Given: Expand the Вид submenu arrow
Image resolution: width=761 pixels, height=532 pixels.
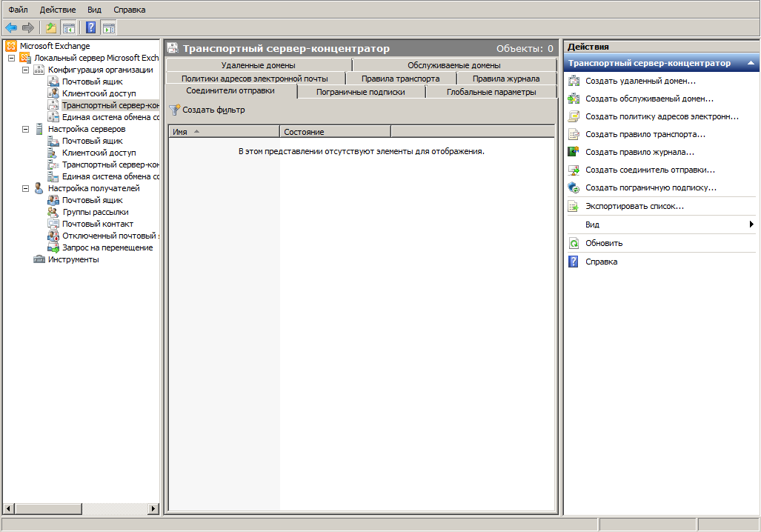Looking at the screenshot, I should [x=751, y=225].
